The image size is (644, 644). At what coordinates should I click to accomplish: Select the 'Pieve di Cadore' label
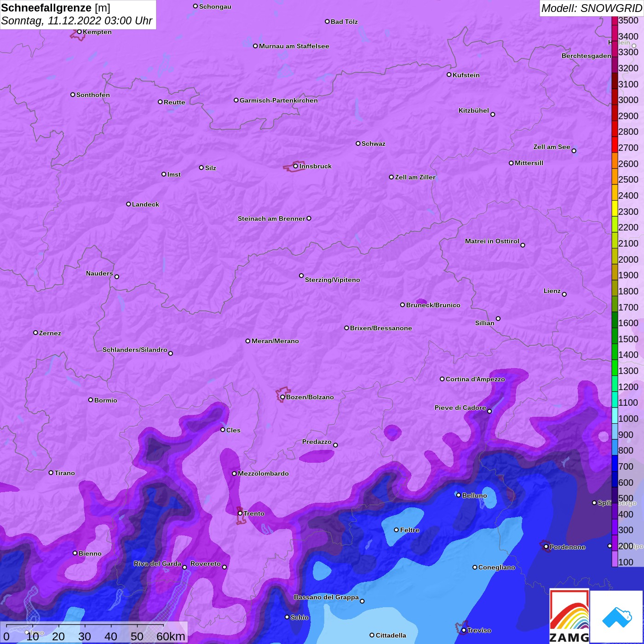pos(460,408)
